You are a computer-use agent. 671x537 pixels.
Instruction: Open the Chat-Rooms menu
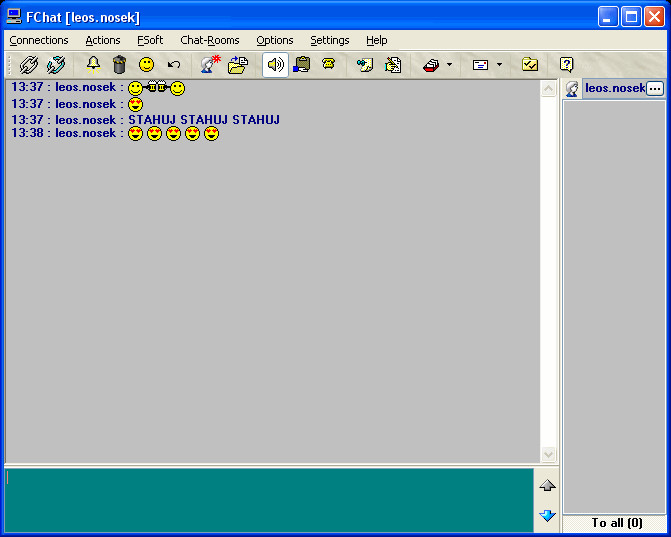[210, 40]
